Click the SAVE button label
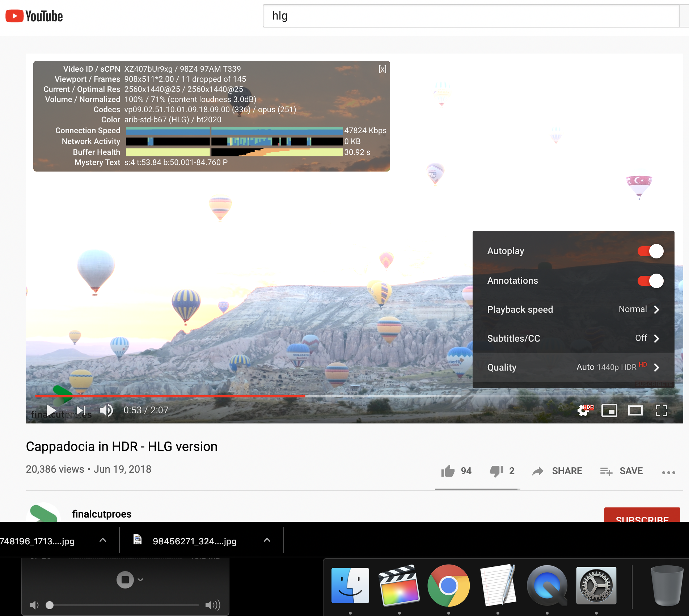 pos(631,471)
